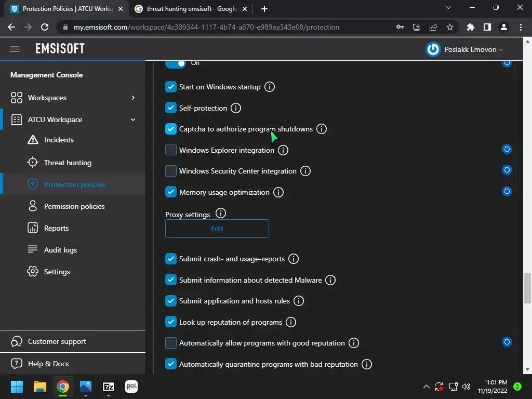The width and height of the screenshot is (532, 399).
Task: Expand the Workspaces submenu arrow
Action: (133, 98)
